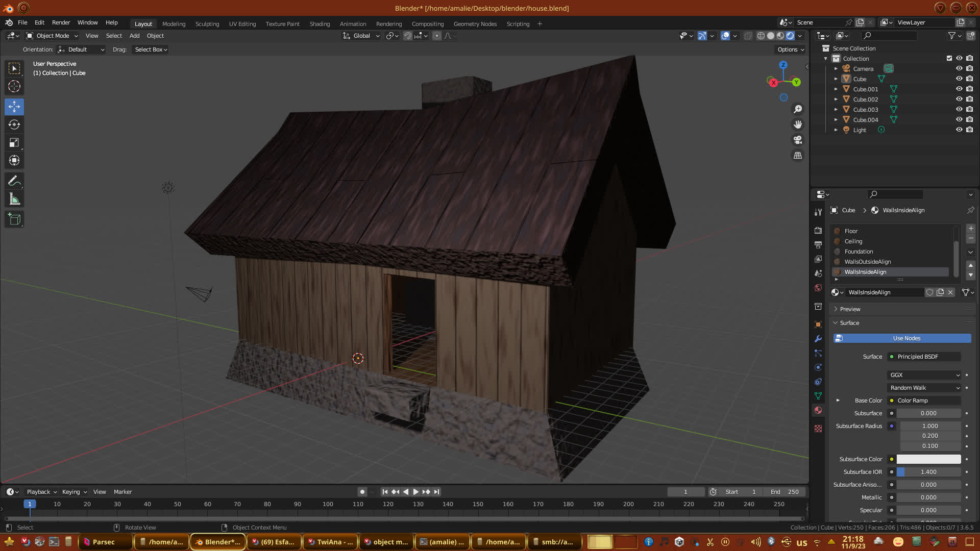Open the Render menu
This screenshot has width=980, height=551.
(x=61, y=22)
